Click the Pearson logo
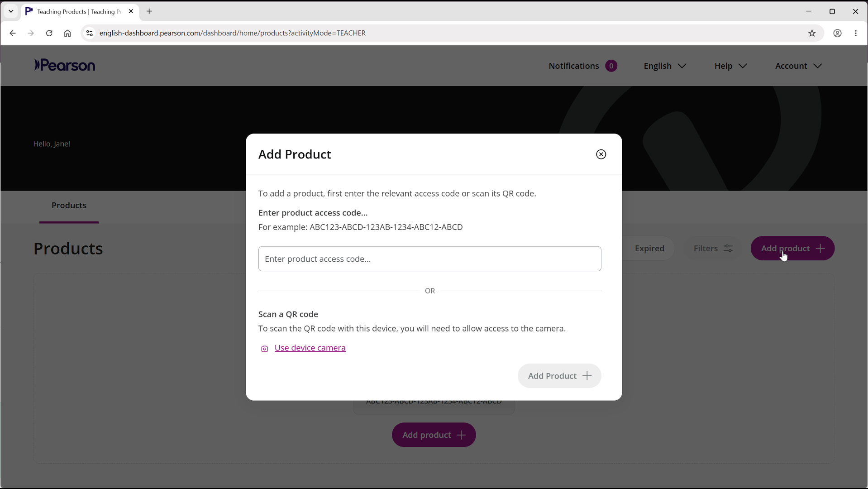The width and height of the screenshot is (868, 489). point(65,66)
